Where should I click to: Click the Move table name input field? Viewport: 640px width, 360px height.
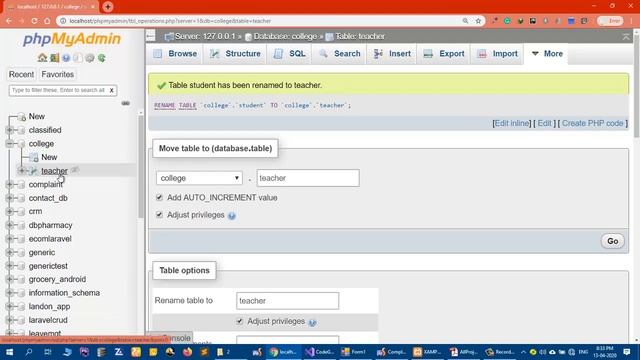click(308, 178)
